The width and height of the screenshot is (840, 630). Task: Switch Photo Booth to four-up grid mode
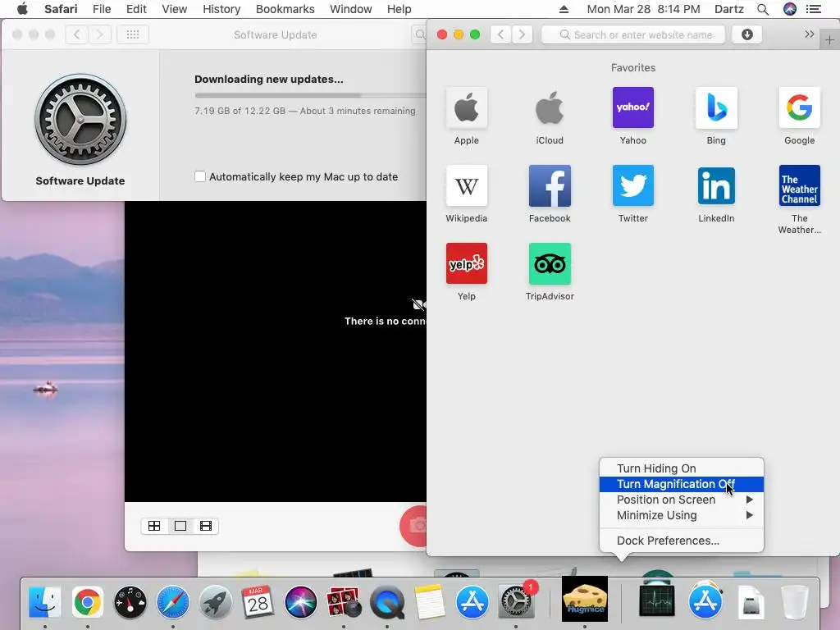(154, 526)
